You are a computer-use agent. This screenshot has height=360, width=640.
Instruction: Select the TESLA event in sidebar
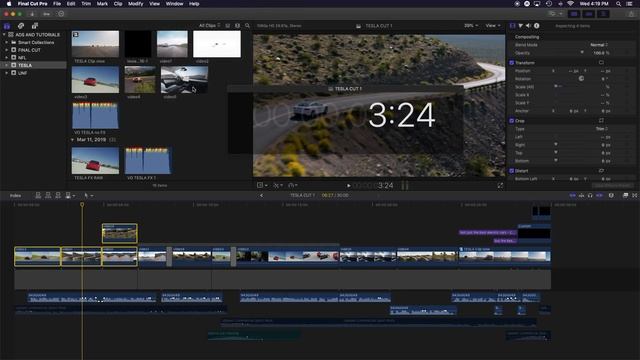coord(33,65)
